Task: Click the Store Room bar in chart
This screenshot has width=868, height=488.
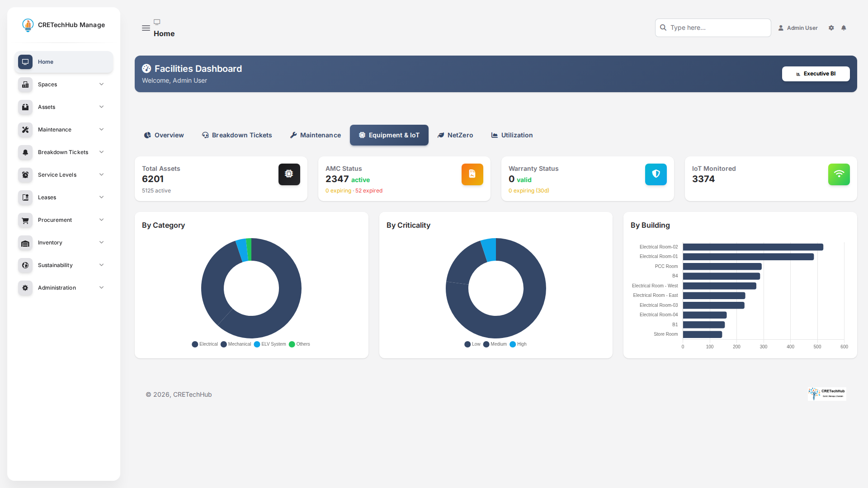Action: pos(702,334)
